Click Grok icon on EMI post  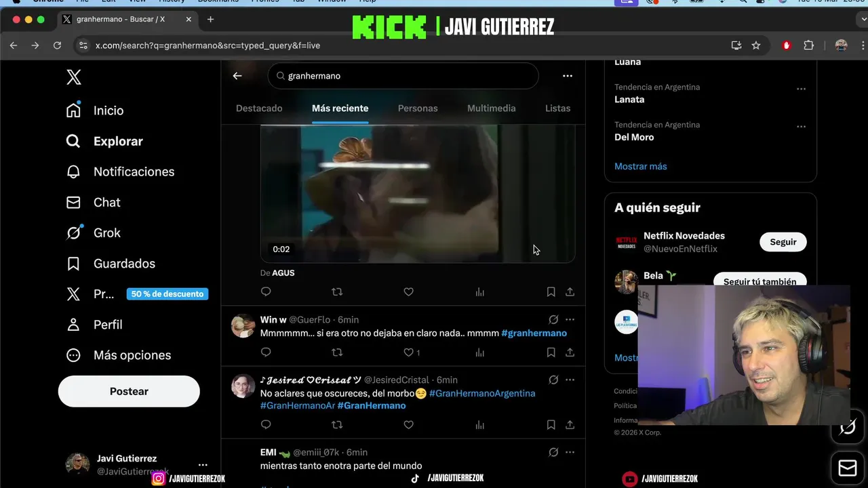[553, 453]
